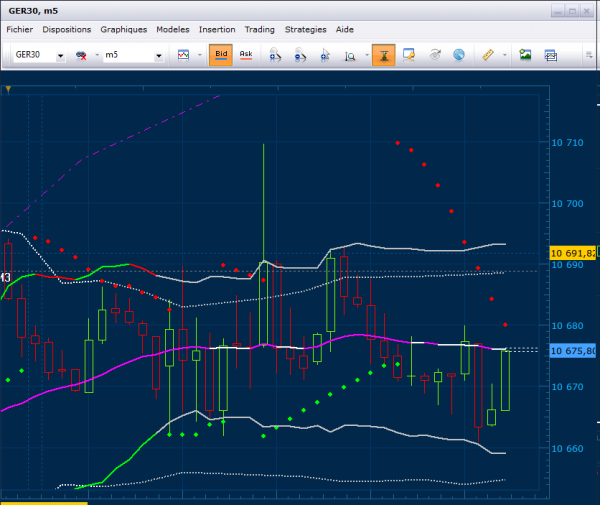Expand the dropdown arrow beside the ruler tool
This screenshot has width=600, height=505.
504,55
